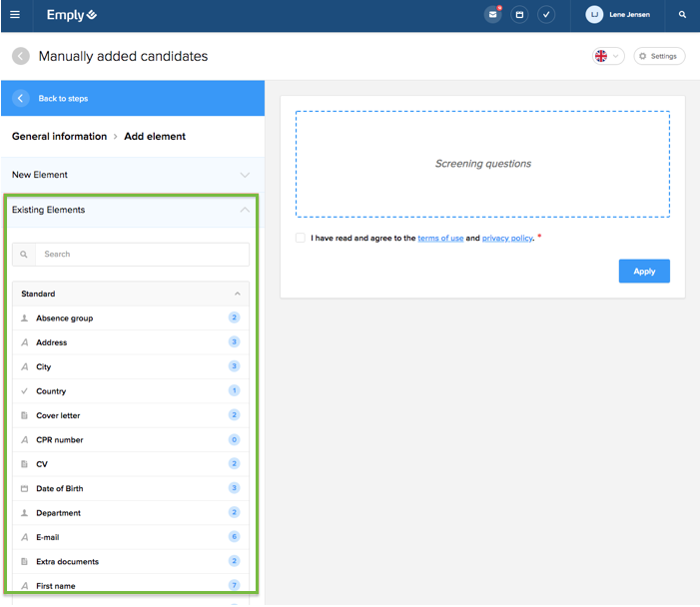Collapse the Existing Elements section
The height and width of the screenshot is (607, 700).
point(132,210)
